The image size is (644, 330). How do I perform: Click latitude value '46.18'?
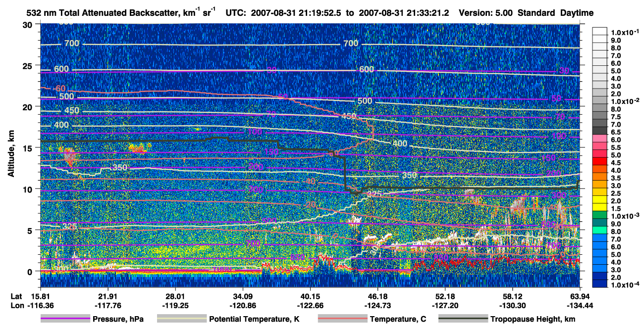pyautogui.click(x=377, y=296)
